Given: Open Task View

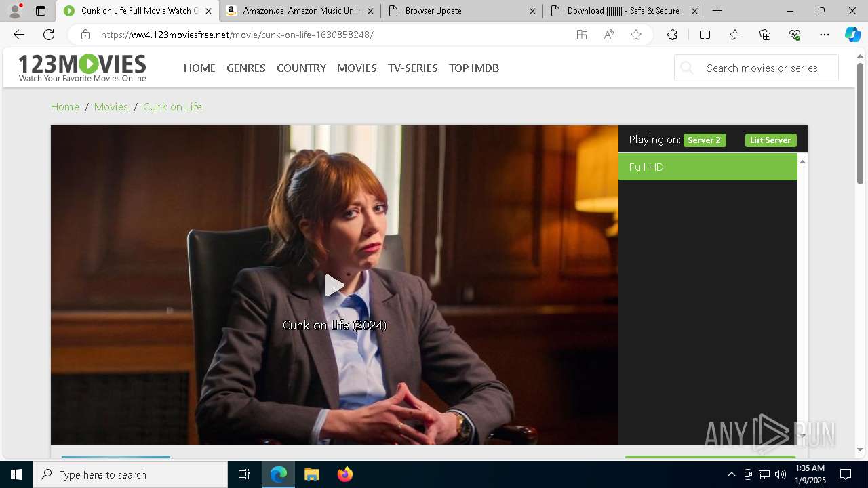Looking at the screenshot, I should point(244,474).
